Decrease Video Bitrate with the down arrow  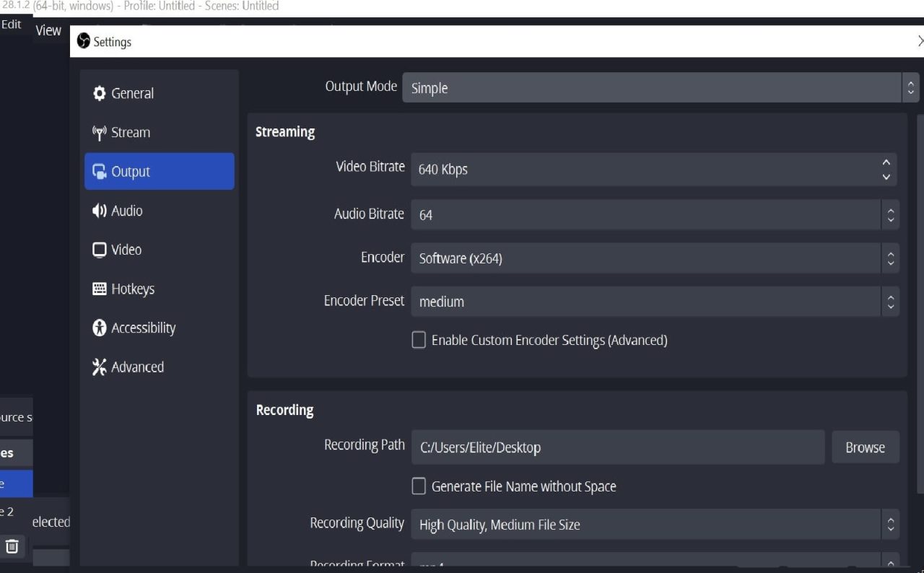coord(887,177)
